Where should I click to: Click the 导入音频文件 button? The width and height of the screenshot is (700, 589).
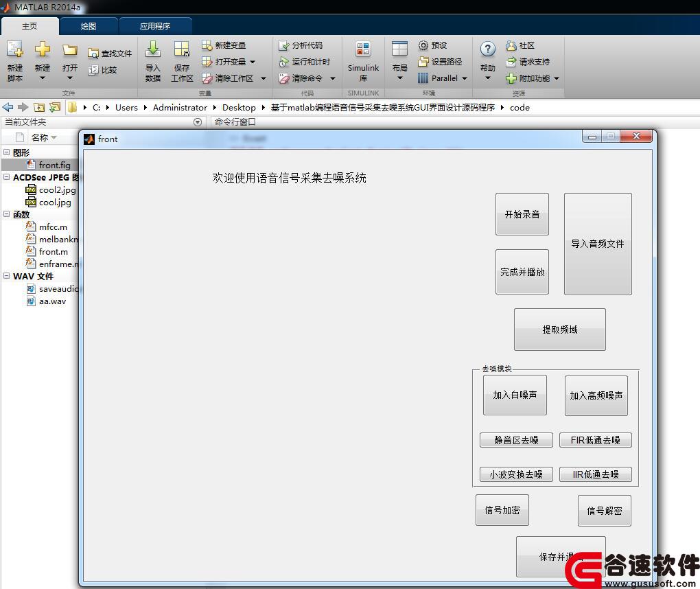(x=598, y=244)
